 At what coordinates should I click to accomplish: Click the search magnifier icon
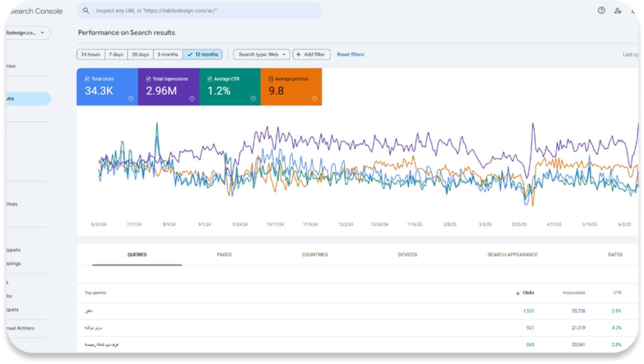coord(86,11)
